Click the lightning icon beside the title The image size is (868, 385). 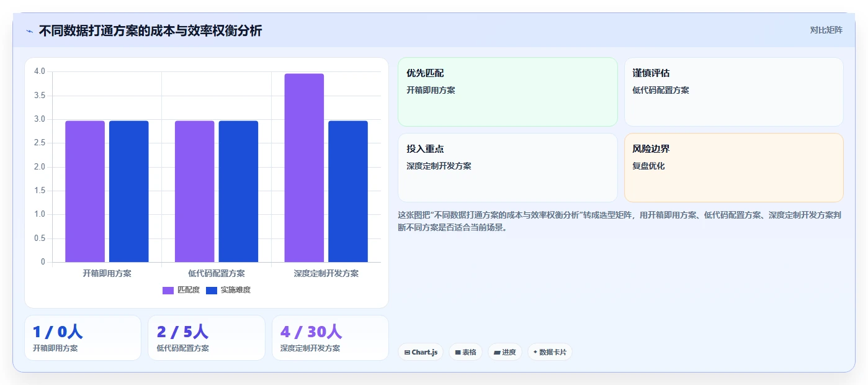29,30
